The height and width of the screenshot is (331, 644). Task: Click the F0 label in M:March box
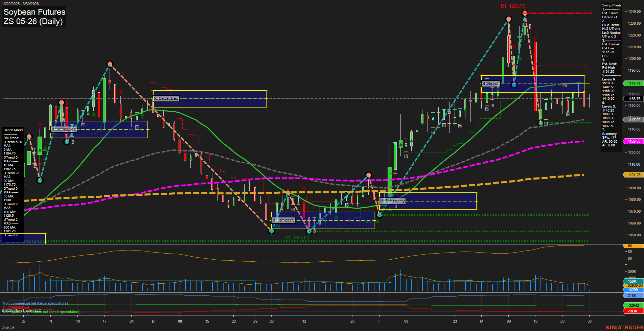pyautogui.click(x=565, y=86)
